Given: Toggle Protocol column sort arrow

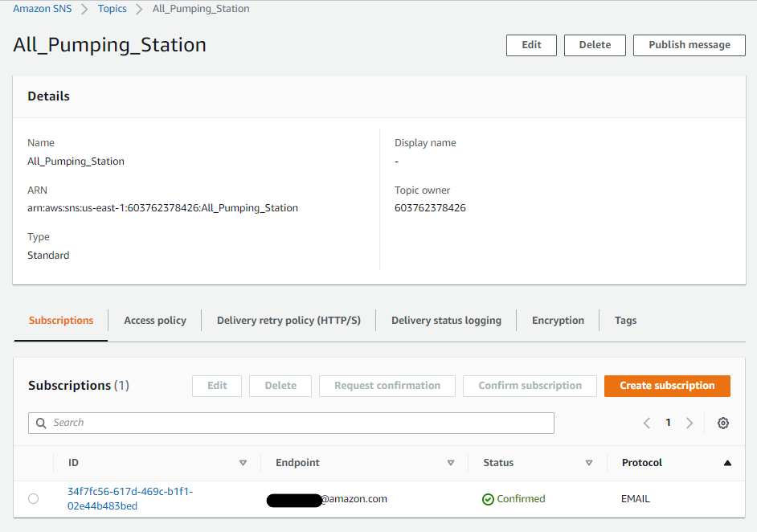Looking at the screenshot, I should click(x=727, y=462).
